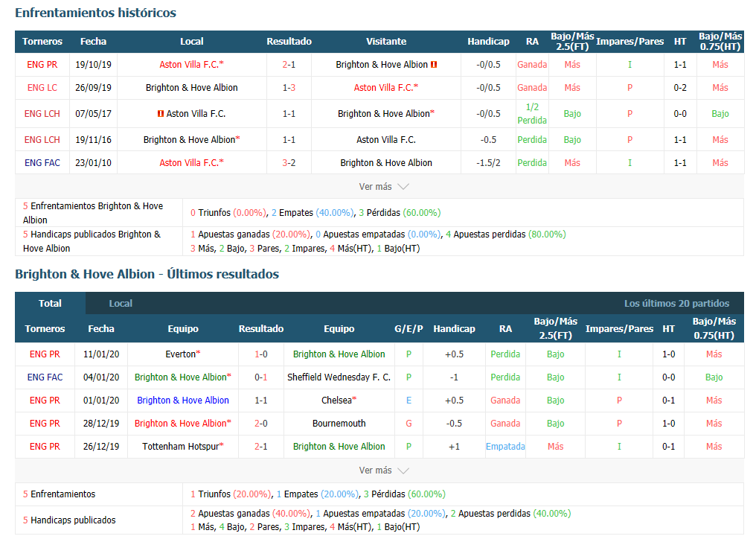Click ENG LCH tournament in 07/05/17 row

(42, 114)
